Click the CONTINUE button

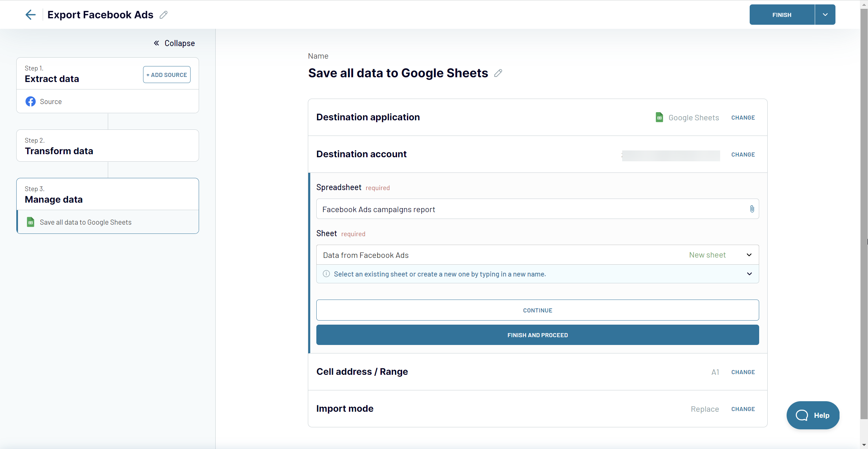coord(537,310)
